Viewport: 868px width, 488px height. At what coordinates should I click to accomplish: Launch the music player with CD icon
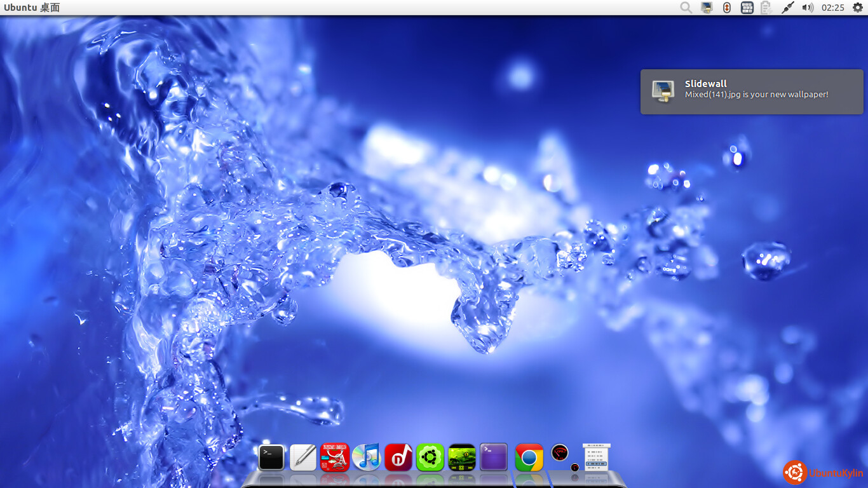pyautogui.click(x=367, y=457)
